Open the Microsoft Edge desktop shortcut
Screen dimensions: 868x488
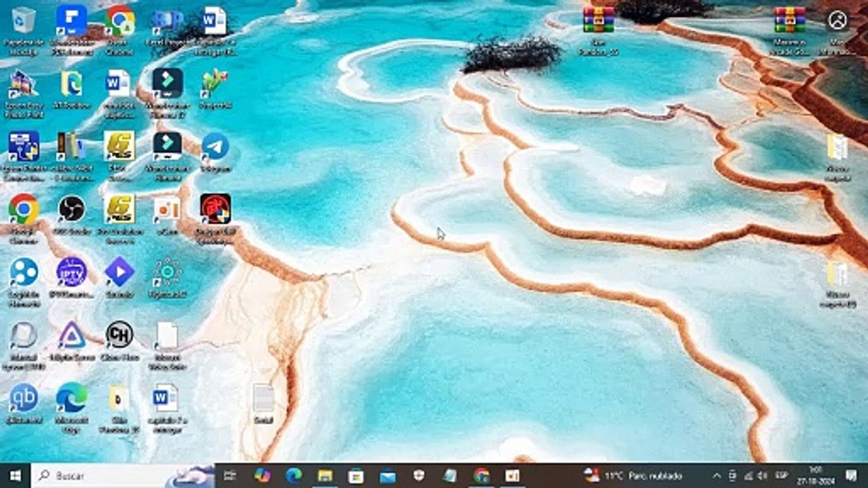coord(71,398)
